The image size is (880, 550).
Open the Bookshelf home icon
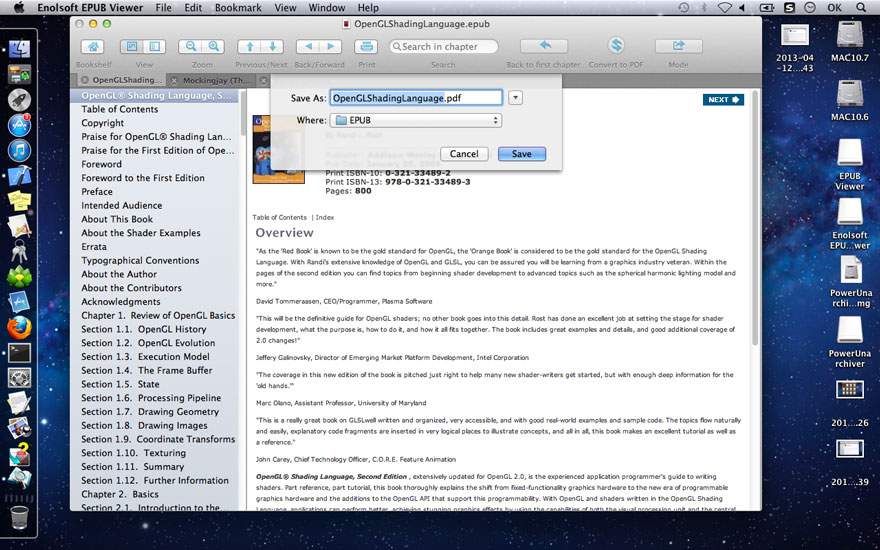(93, 47)
